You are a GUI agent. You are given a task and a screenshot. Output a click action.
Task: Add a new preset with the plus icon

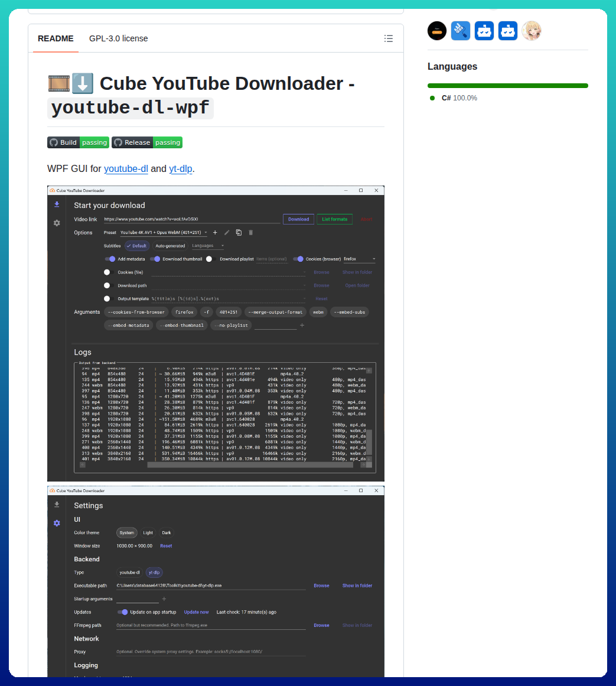pos(215,233)
